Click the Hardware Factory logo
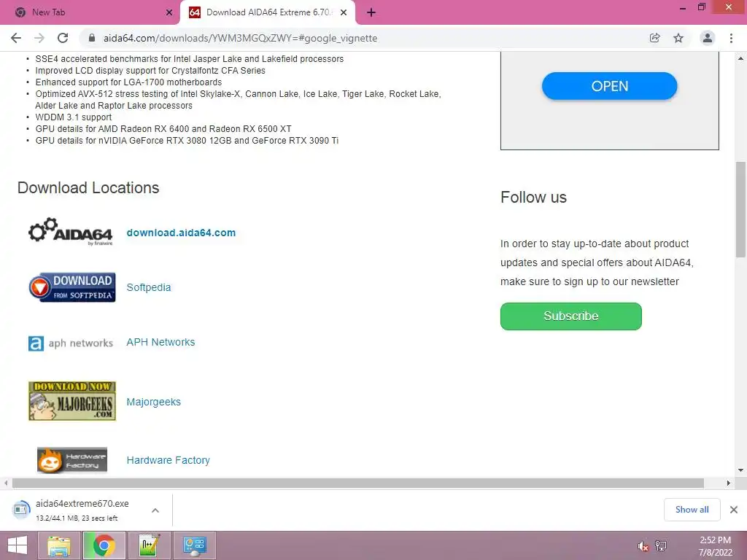This screenshot has width=747, height=560. coord(72,460)
